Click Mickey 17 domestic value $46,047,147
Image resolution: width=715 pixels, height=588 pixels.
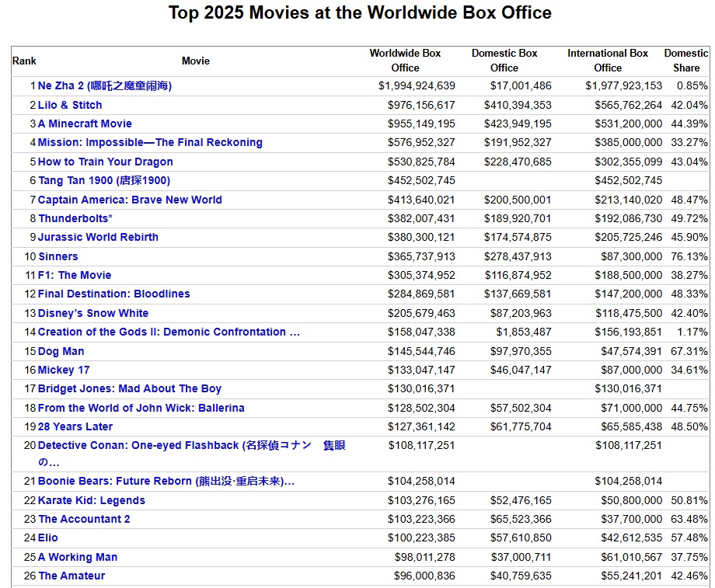tap(521, 370)
